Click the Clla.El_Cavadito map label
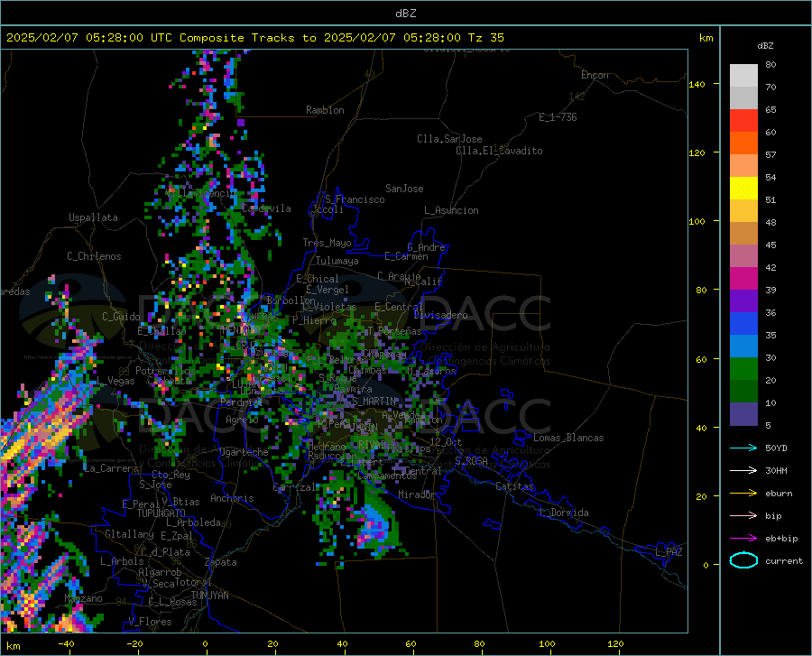 coord(499,151)
